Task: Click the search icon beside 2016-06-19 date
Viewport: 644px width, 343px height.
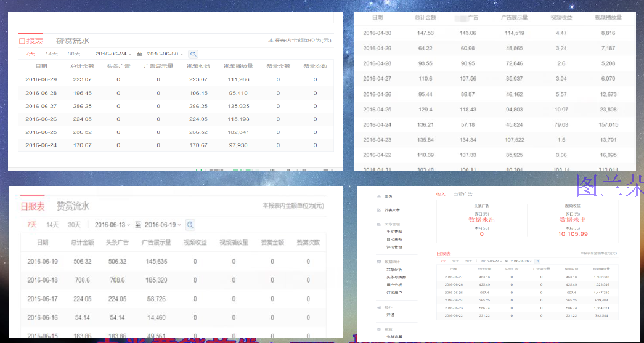Action: pos(190,225)
